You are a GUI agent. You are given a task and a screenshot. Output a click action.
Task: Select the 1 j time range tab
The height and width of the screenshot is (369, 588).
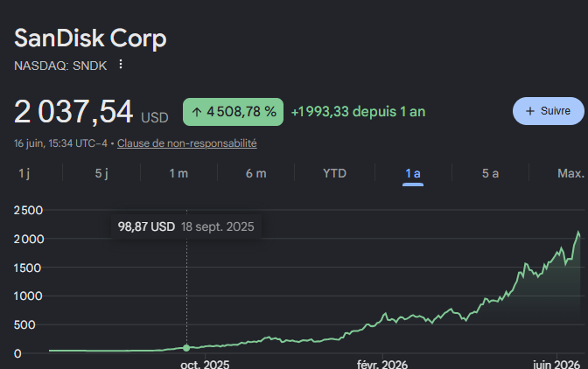pyautogui.click(x=24, y=173)
